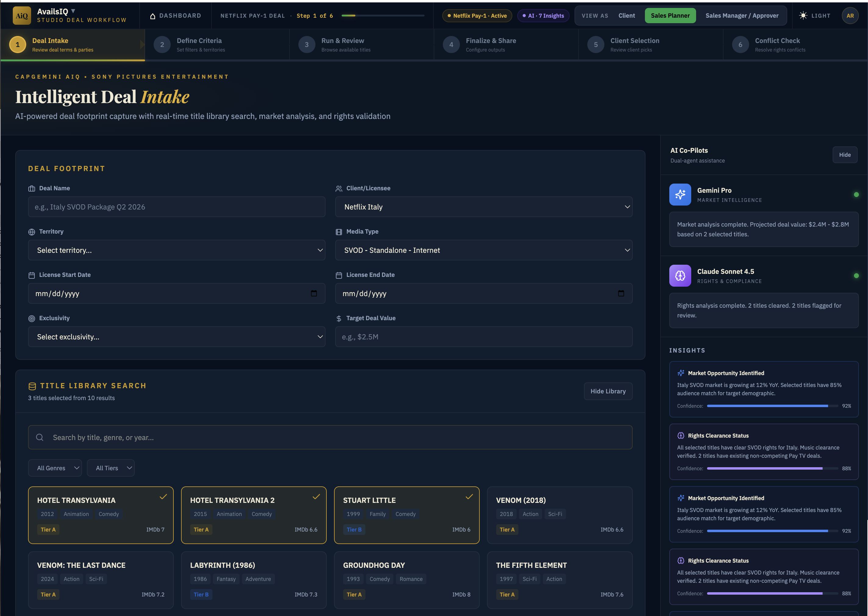The width and height of the screenshot is (868, 616).
Task: Click the Deal Name briefcase icon
Action: click(x=31, y=188)
